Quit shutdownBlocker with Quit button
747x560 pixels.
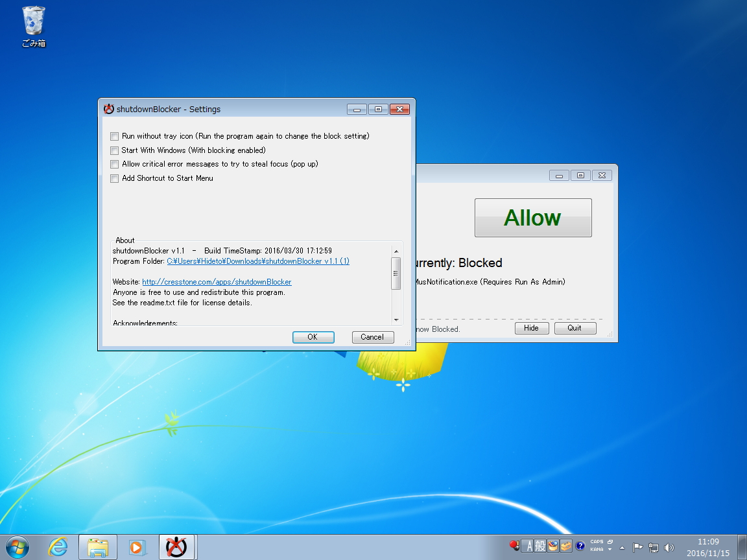coord(575,328)
